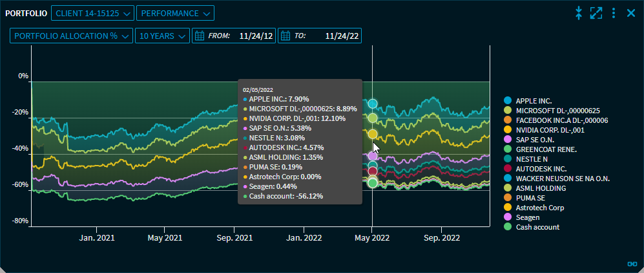Edit the FROM date 11/24/12 field
This screenshot has width=644, height=273.
point(253,36)
